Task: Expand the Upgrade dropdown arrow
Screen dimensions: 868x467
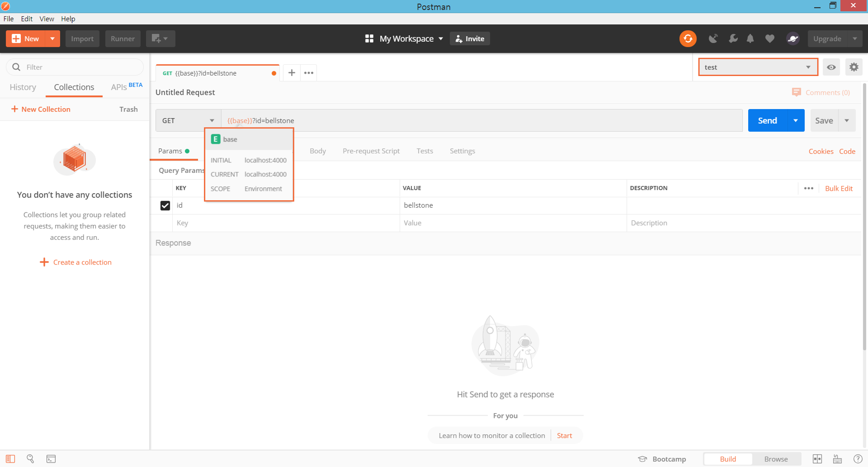Action: click(855, 39)
